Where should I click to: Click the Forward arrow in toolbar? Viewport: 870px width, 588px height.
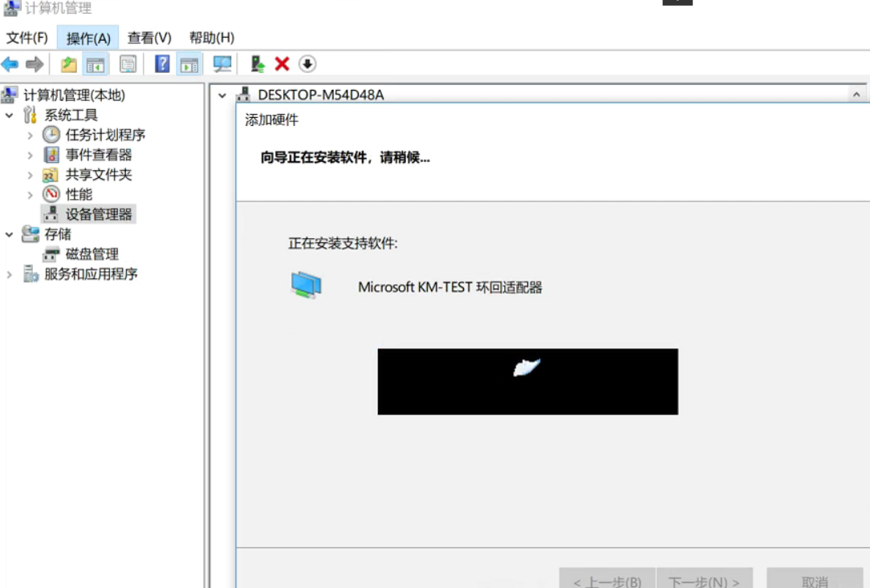click(35, 64)
